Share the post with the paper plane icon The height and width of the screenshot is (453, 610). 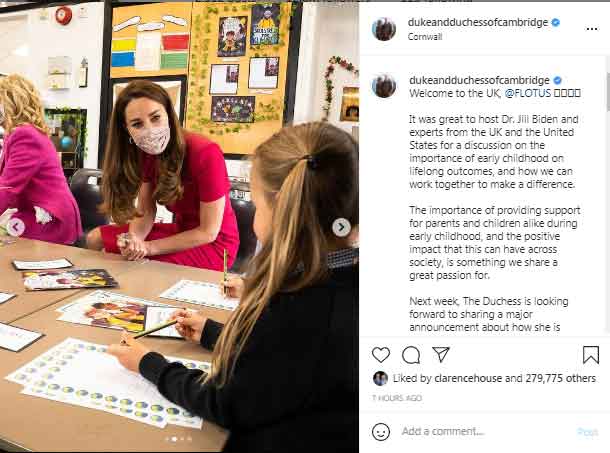[x=441, y=355]
